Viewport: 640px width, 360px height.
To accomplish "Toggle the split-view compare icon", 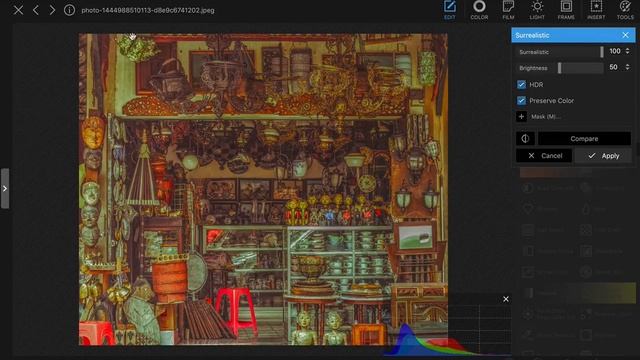I will pos(525,139).
